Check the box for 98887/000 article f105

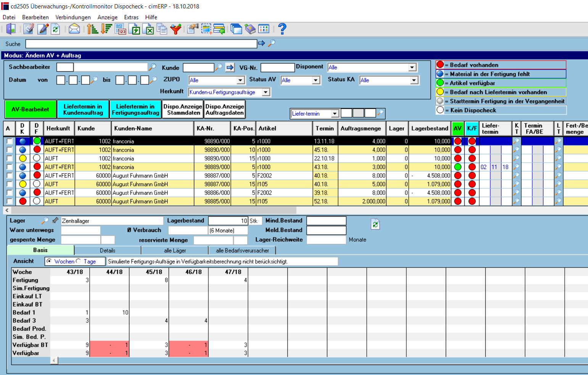10,184
